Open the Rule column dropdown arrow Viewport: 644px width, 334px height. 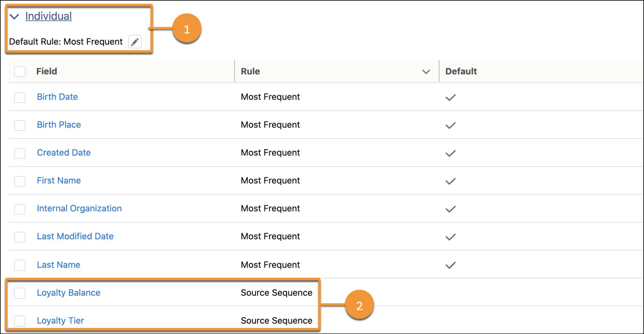pyautogui.click(x=426, y=72)
